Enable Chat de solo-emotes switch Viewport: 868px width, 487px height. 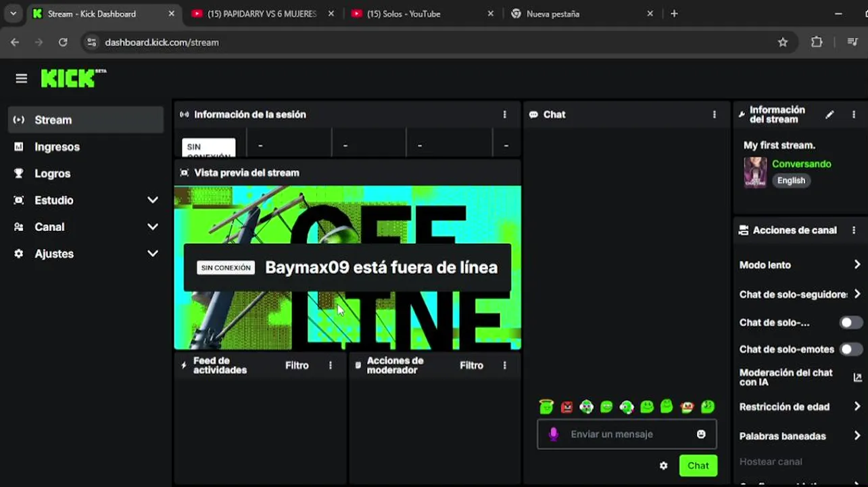click(850, 350)
